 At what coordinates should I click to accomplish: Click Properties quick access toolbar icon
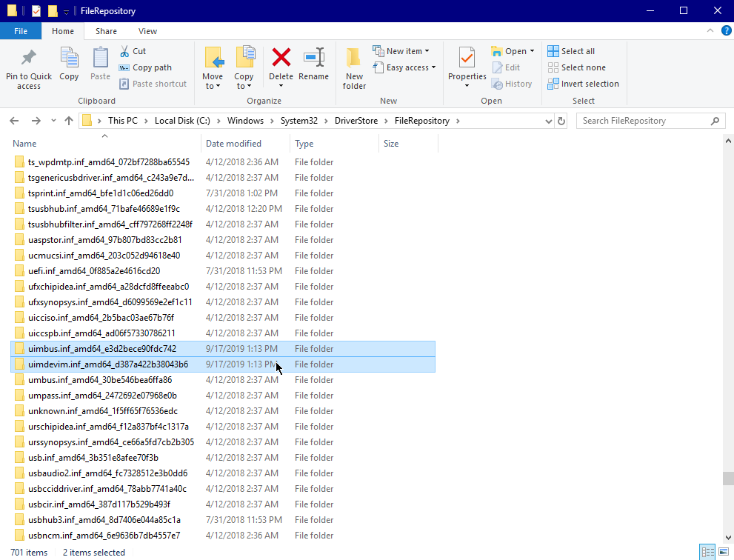[36, 11]
